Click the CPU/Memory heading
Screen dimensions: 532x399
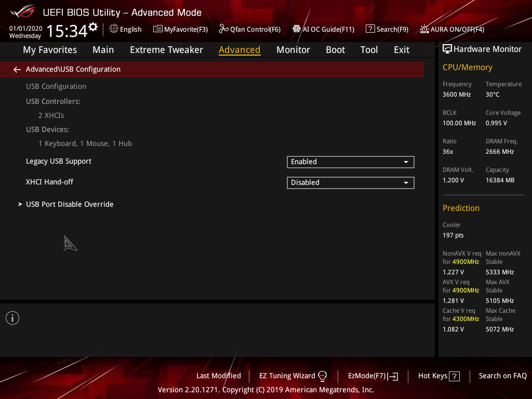[x=467, y=68]
